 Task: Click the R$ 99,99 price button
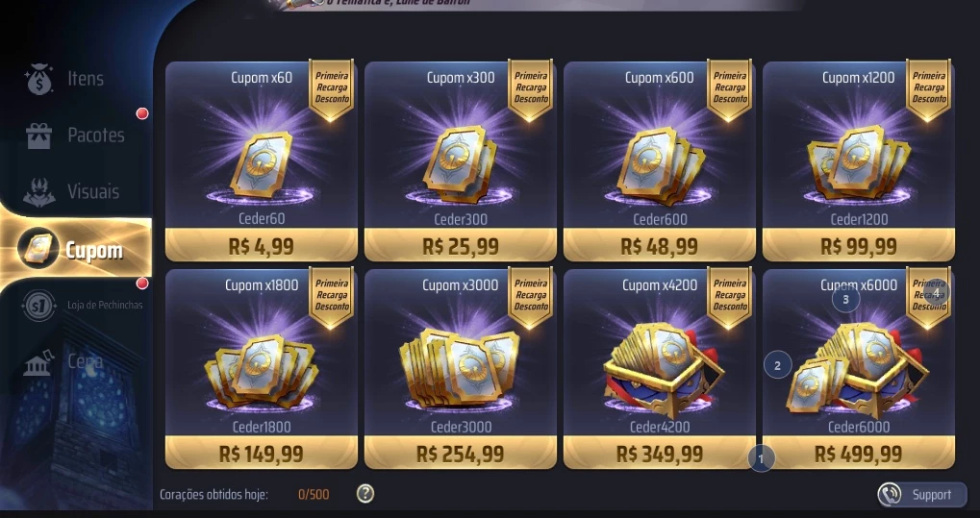[859, 246]
